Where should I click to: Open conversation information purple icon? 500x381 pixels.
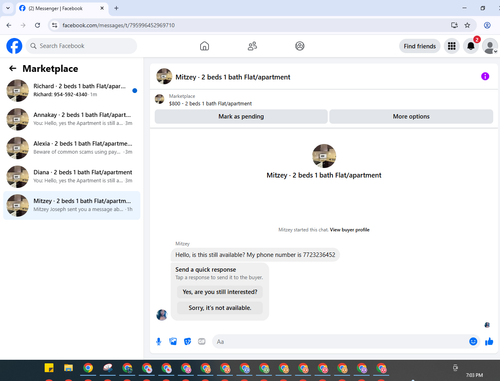(x=485, y=76)
